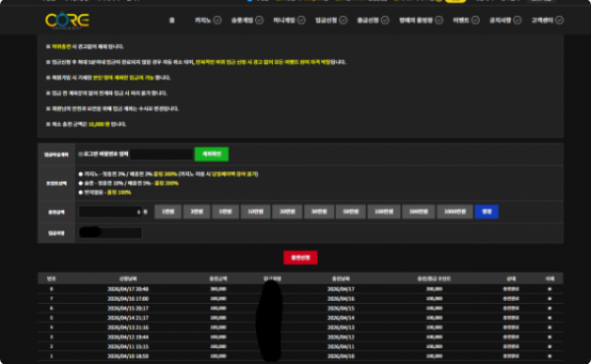Image resolution: width=591 pixels, height=364 pixels.
Task: Select the 받지않음 no-bonus radio option
Action: 81,193
